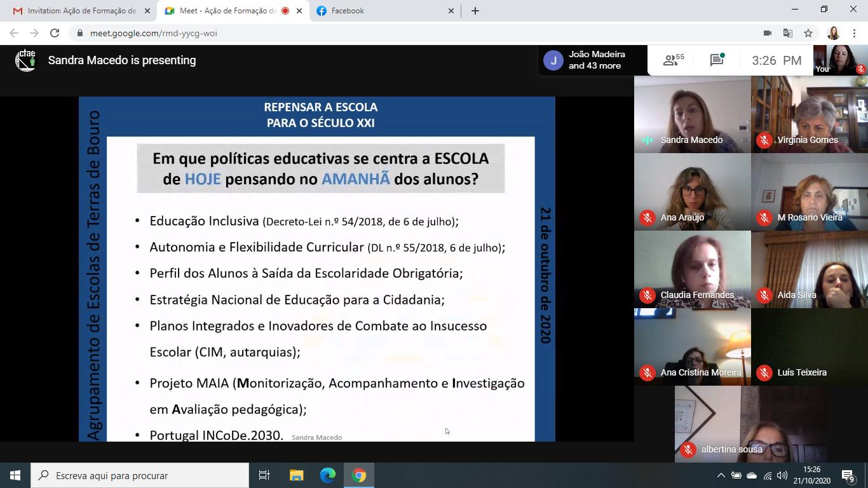This screenshot has width=868, height=488.
Task: Open File Explorer from taskbar
Action: click(297, 475)
